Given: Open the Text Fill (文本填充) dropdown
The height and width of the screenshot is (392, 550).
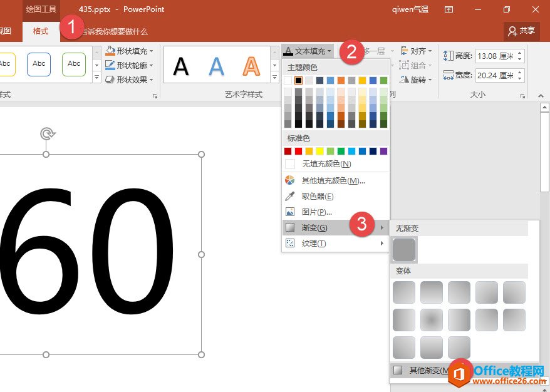Looking at the screenshot, I should point(308,51).
